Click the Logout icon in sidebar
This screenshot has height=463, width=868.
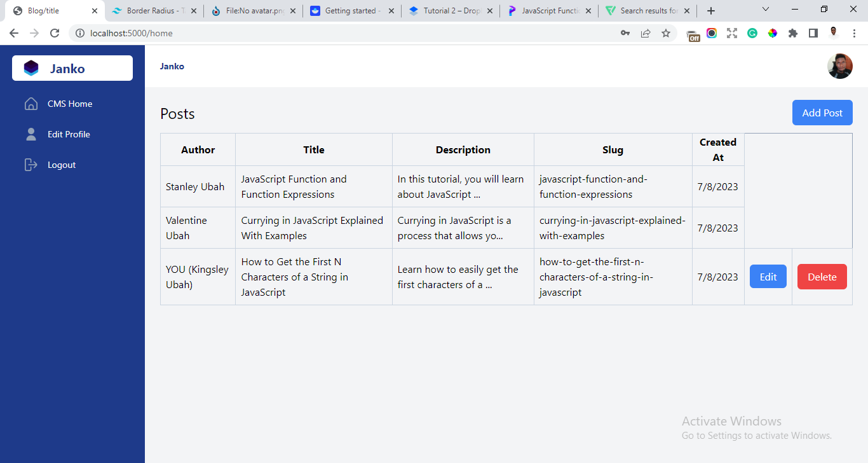click(31, 165)
